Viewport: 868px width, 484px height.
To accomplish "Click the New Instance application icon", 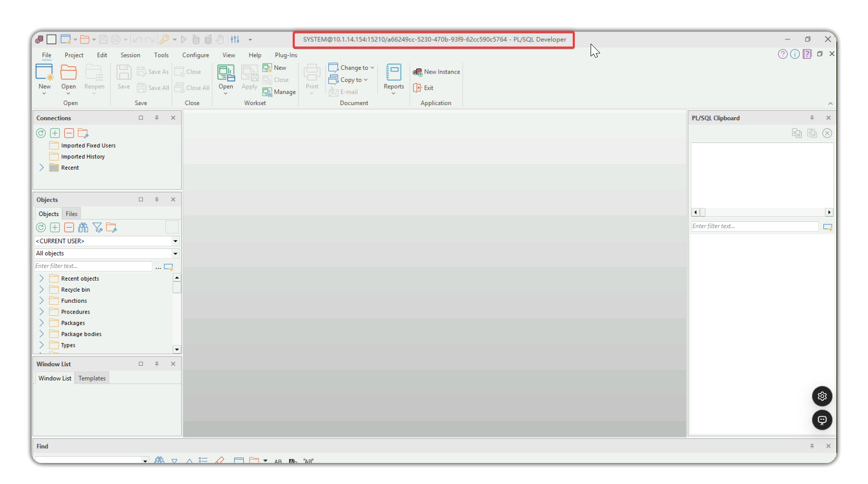I will (x=418, y=72).
